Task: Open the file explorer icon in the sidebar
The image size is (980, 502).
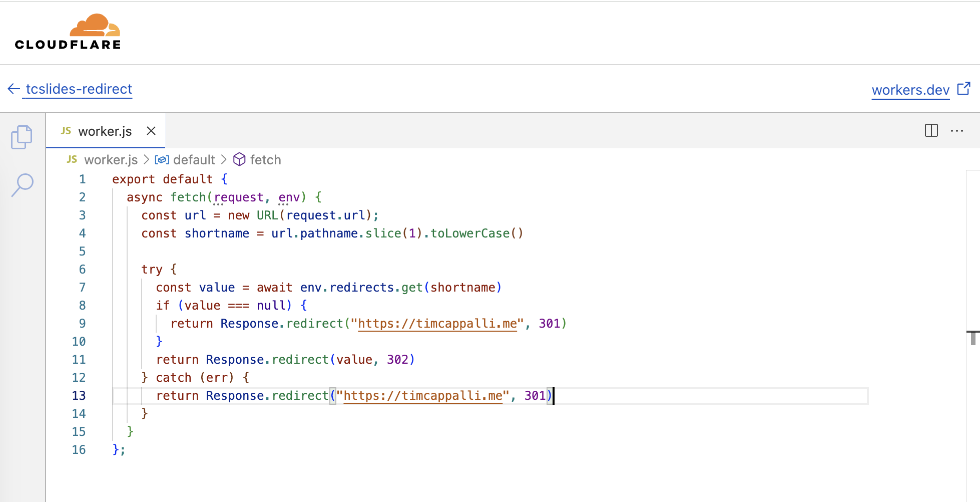Action: (x=22, y=136)
